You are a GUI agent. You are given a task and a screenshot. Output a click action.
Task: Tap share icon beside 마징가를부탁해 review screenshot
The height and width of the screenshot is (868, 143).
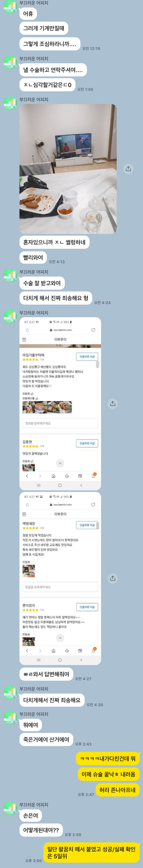point(113,403)
